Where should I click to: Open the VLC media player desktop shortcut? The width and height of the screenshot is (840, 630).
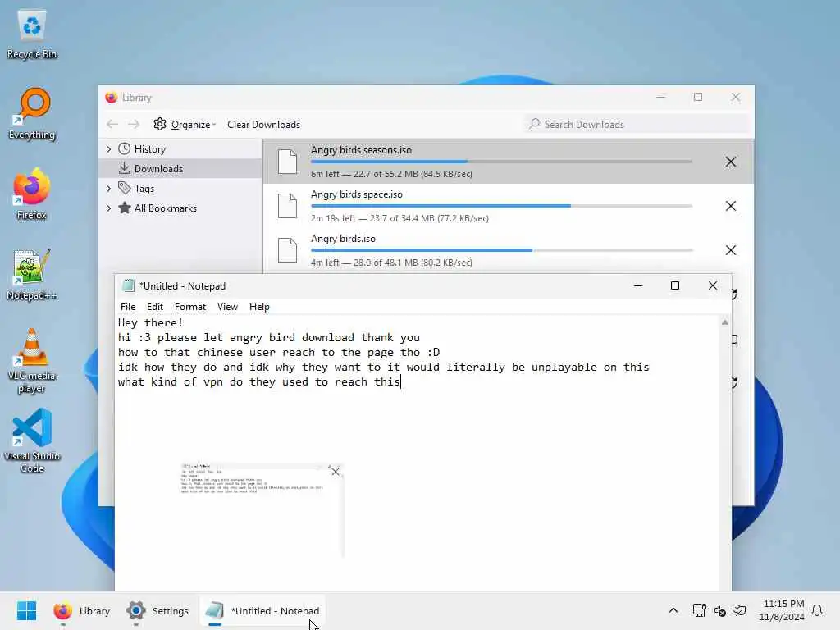pos(32,362)
